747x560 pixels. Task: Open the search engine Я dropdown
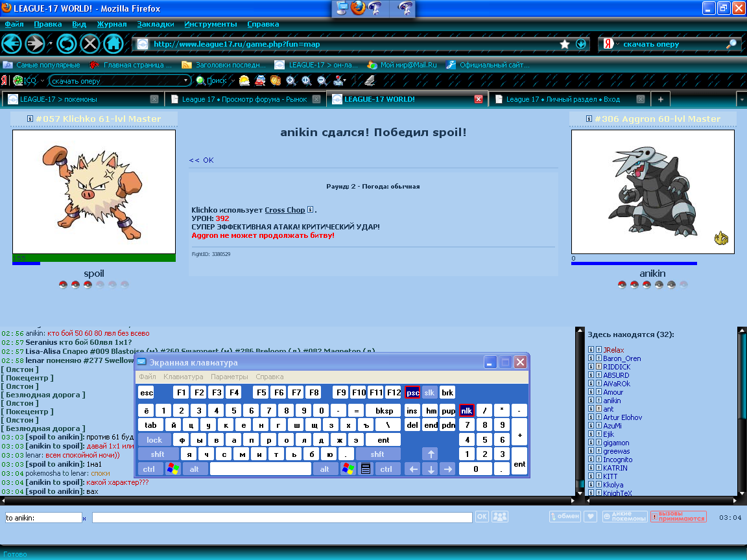click(x=618, y=44)
